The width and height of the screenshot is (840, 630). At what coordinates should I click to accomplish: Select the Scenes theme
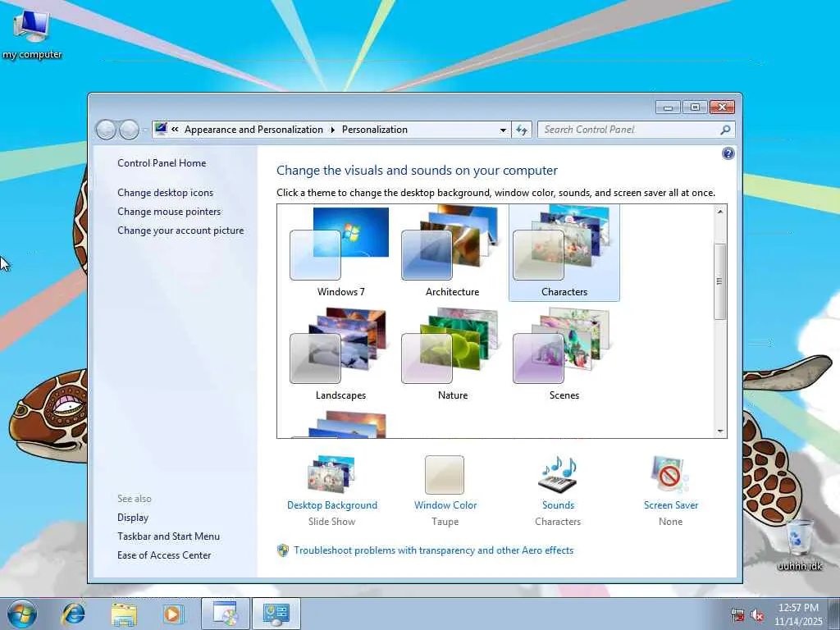pyautogui.click(x=564, y=354)
